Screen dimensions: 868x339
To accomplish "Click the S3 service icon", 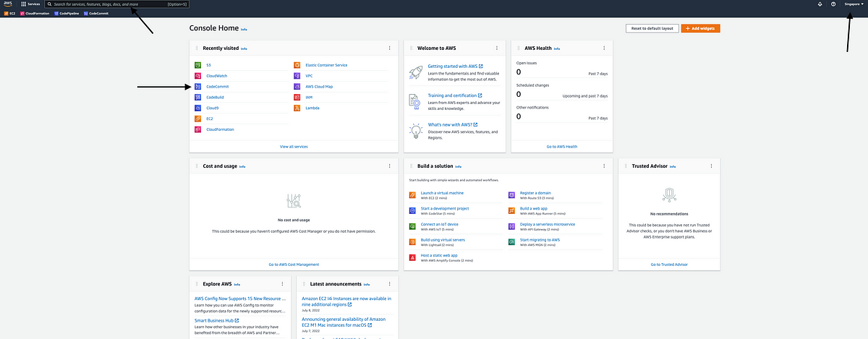I will coord(198,65).
